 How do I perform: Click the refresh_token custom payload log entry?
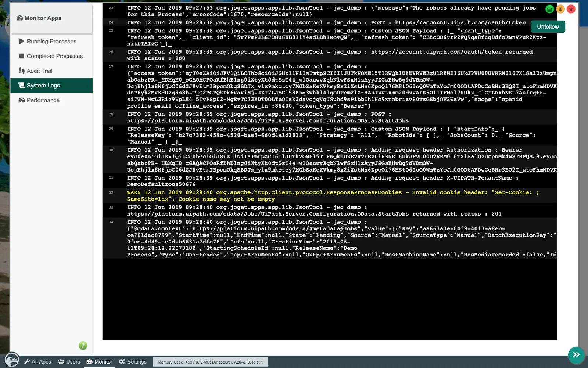point(330,37)
